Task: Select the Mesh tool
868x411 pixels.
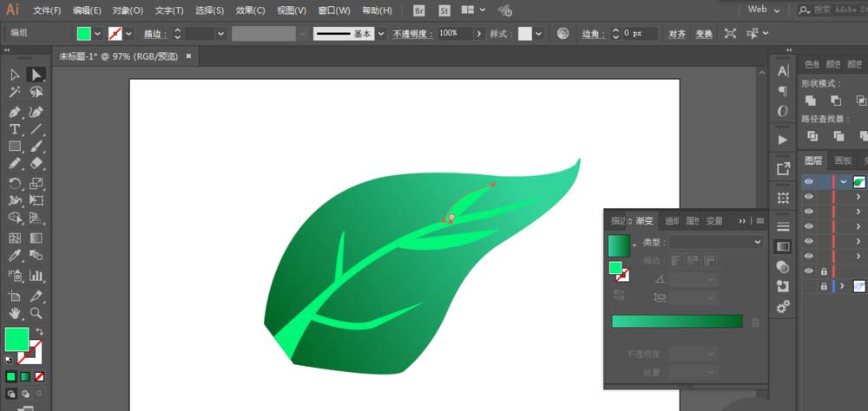Action: [15, 238]
